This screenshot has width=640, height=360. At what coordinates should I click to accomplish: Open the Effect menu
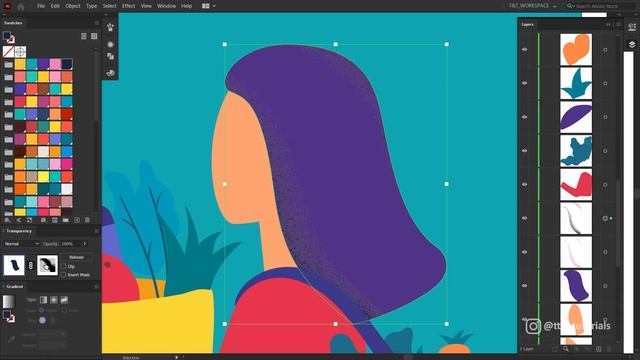[x=129, y=6]
